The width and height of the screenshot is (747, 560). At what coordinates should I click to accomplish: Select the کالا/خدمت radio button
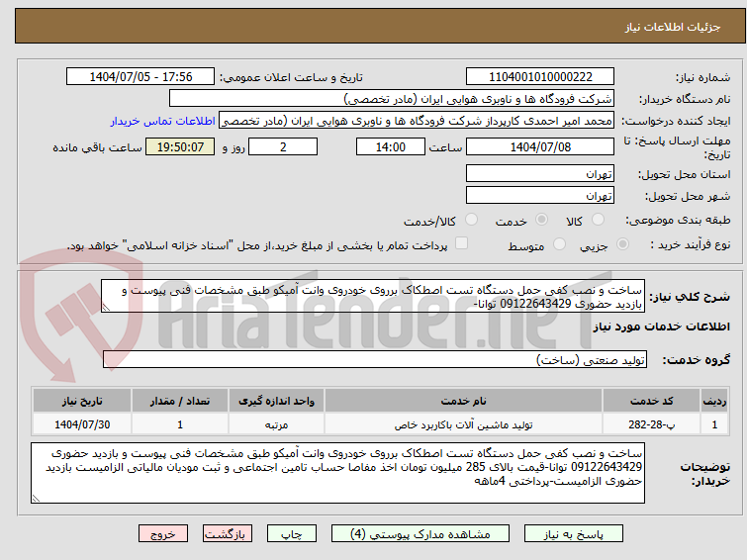[x=471, y=220]
